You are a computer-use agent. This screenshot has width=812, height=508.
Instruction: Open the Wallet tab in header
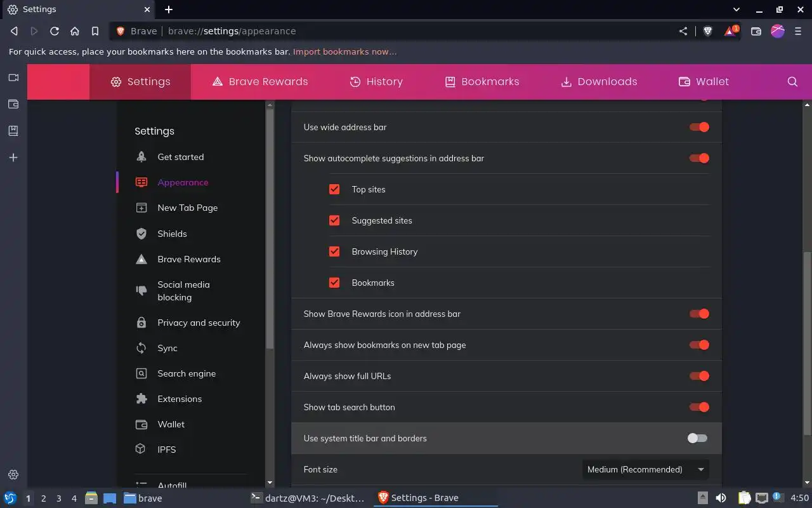[704, 82]
